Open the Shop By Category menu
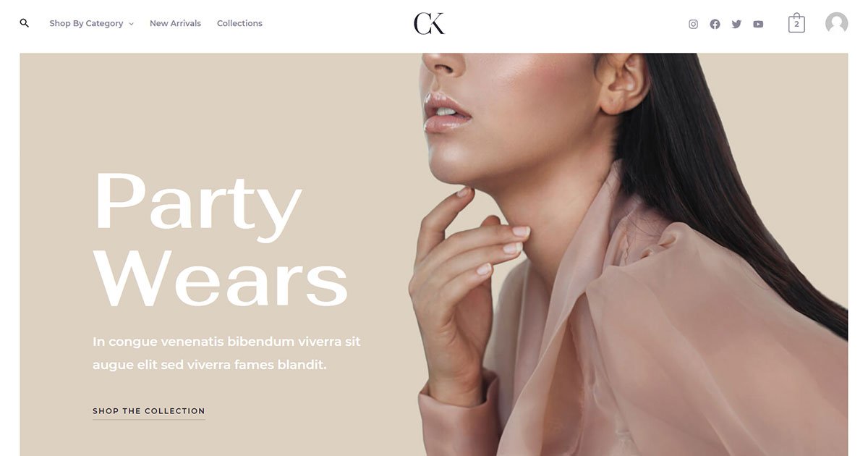This screenshot has height=456, width=868. point(91,23)
